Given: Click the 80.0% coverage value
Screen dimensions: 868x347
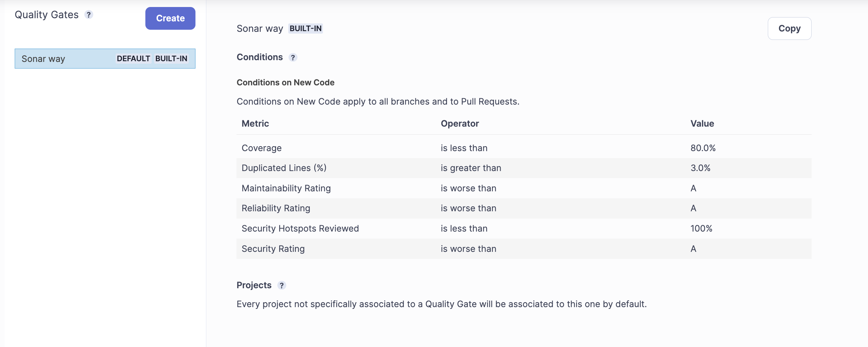Looking at the screenshot, I should pyautogui.click(x=703, y=148).
